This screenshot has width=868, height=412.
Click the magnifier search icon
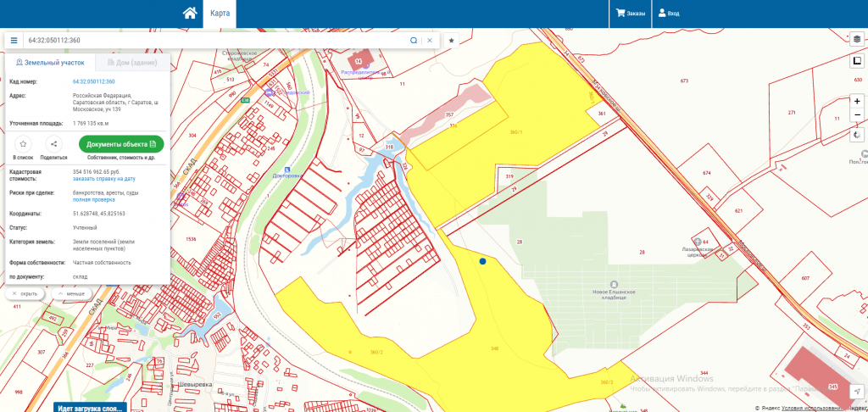click(414, 41)
